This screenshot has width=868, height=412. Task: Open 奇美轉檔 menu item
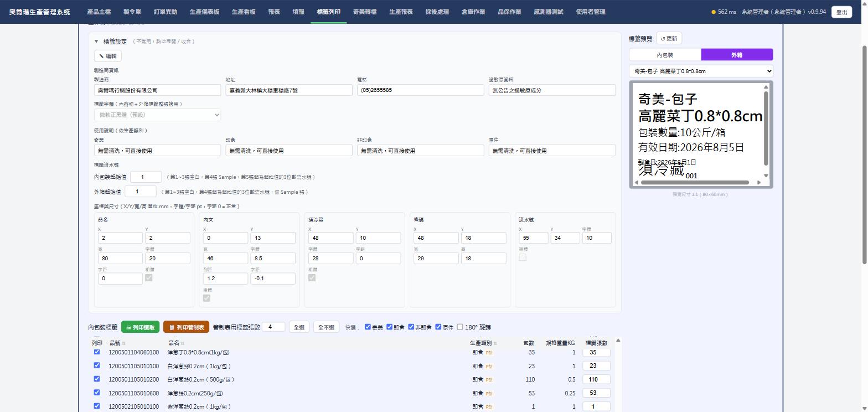coord(365,12)
